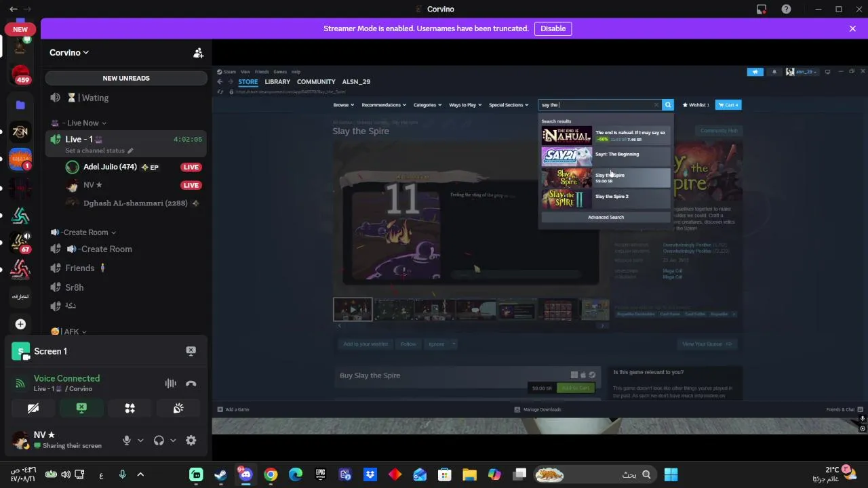Switch to the Steam LIBRARY tab
This screenshot has width=868, height=488.
click(x=277, y=81)
